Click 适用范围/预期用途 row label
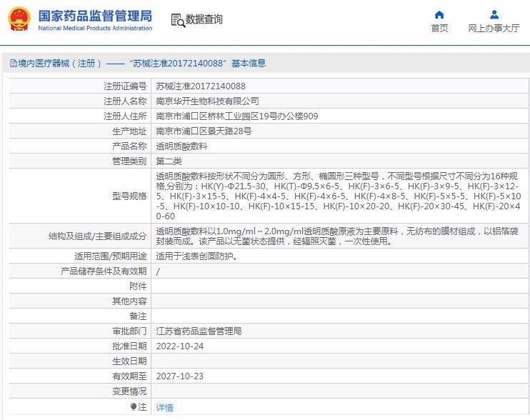Screen dimensions: 530x420 tap(111, 256)
